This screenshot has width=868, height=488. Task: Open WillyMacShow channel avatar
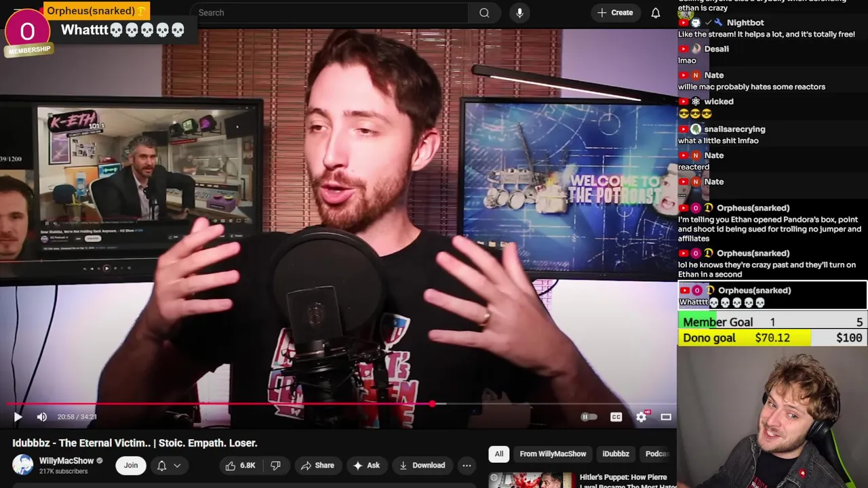pos(23,465)
